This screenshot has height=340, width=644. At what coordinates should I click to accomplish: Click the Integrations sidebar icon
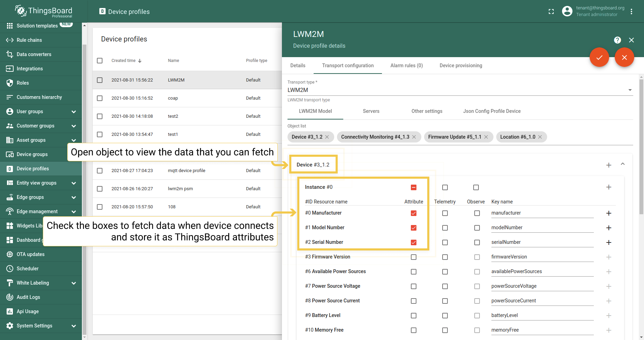[10, 69]
